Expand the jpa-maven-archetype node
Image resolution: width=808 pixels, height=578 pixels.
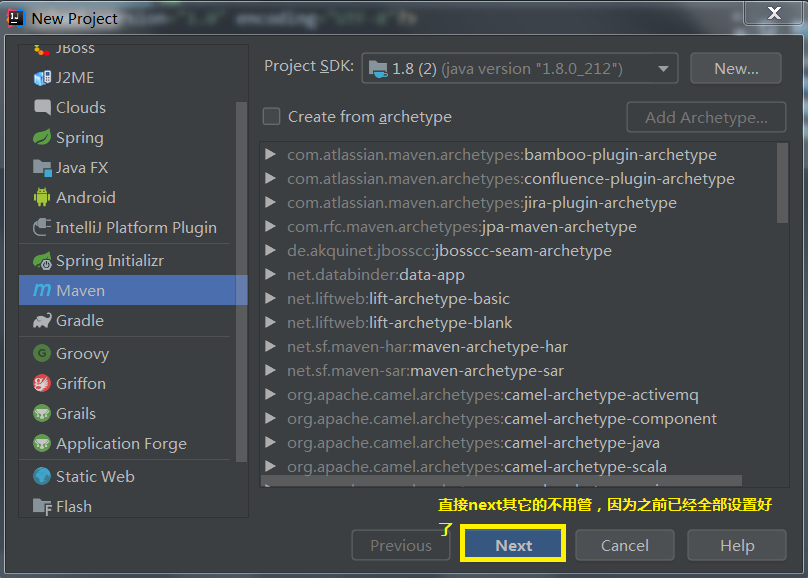(x=270, y=226)
